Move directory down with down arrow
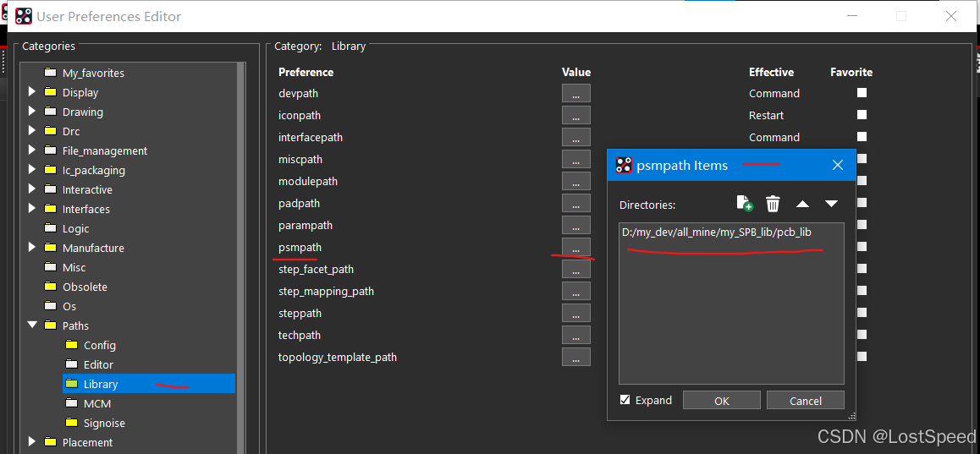 831,204
